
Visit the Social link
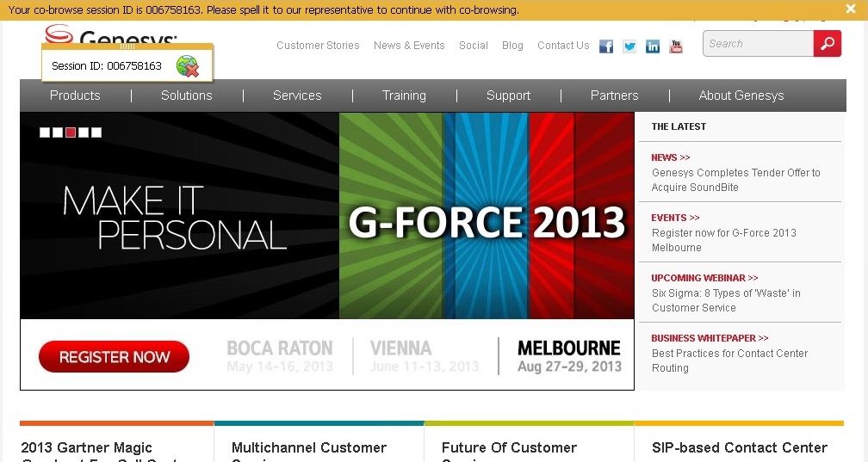coord(474,46)
